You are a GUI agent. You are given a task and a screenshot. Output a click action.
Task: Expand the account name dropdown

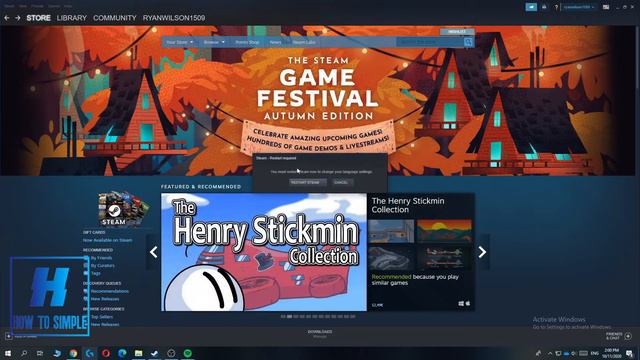(x=579, y=7)
